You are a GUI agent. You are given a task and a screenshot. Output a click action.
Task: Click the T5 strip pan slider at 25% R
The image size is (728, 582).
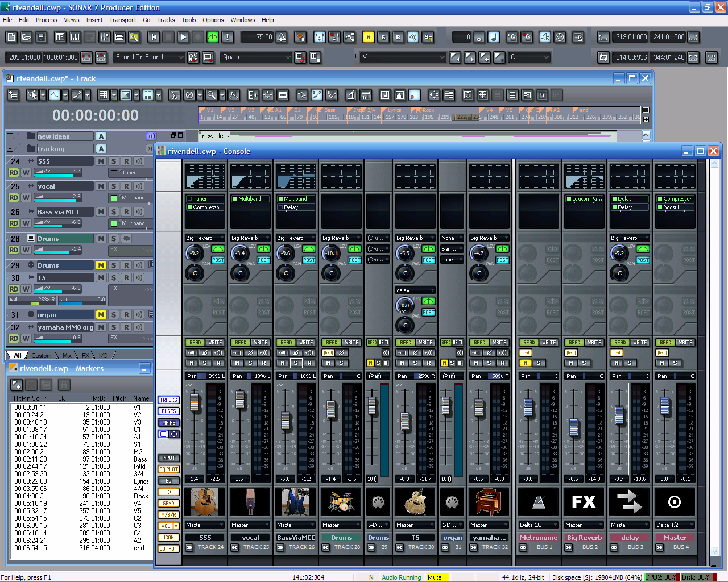[415, 376]
